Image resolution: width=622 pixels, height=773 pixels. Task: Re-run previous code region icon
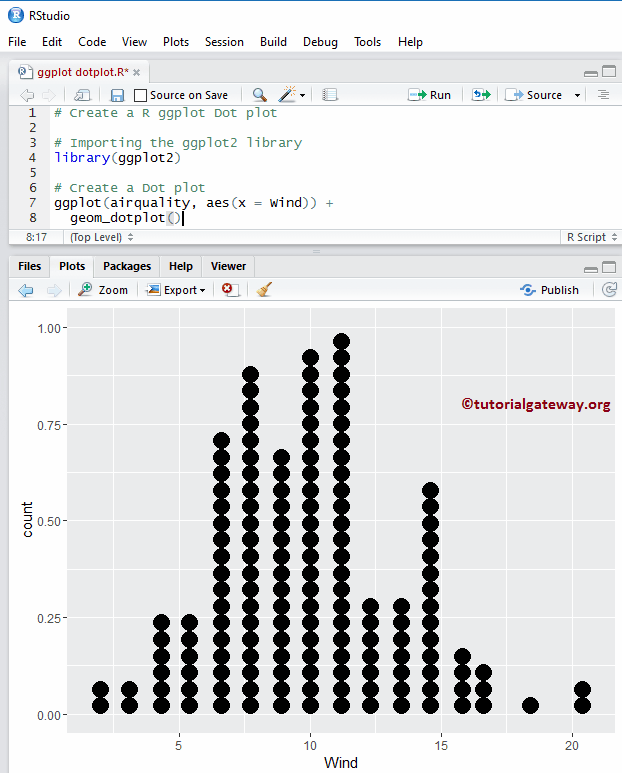(481, 95)
